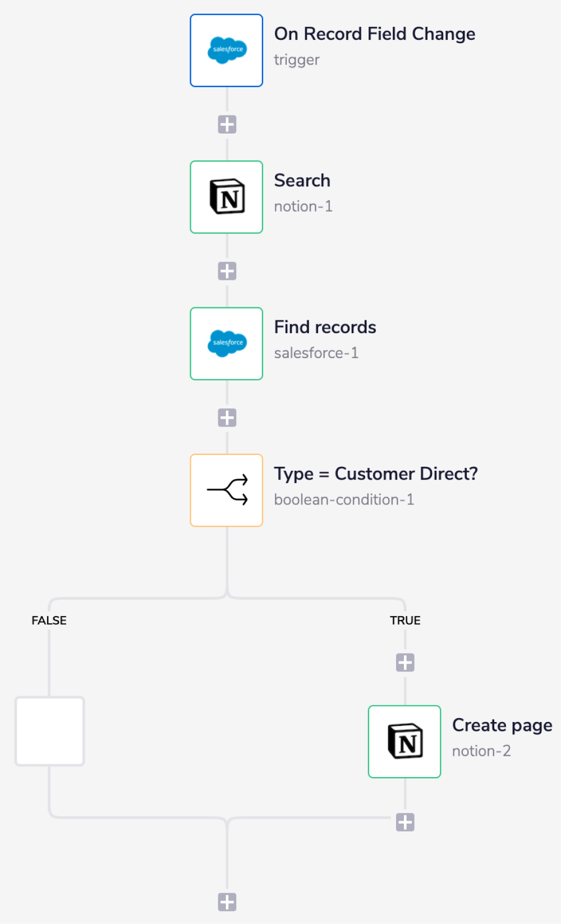Select the FALSE branch label

pyautogui.click(x=49, y=620)
